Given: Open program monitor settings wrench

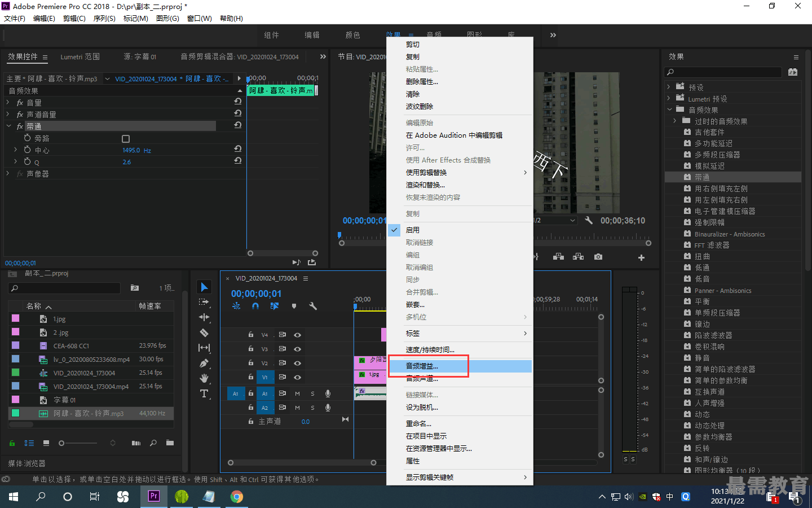Looking at the screenshot, I should pyautogui.click(x=589, y=221).
